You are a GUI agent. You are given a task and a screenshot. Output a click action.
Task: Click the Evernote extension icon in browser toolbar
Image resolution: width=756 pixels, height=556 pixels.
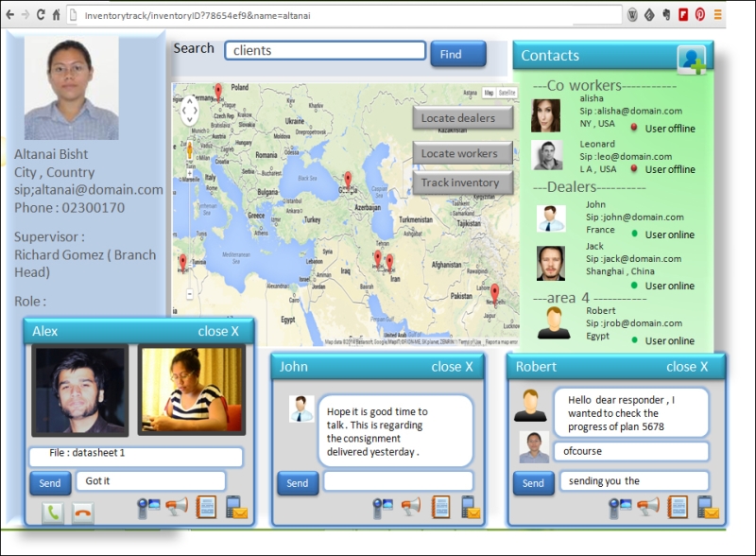667,14
